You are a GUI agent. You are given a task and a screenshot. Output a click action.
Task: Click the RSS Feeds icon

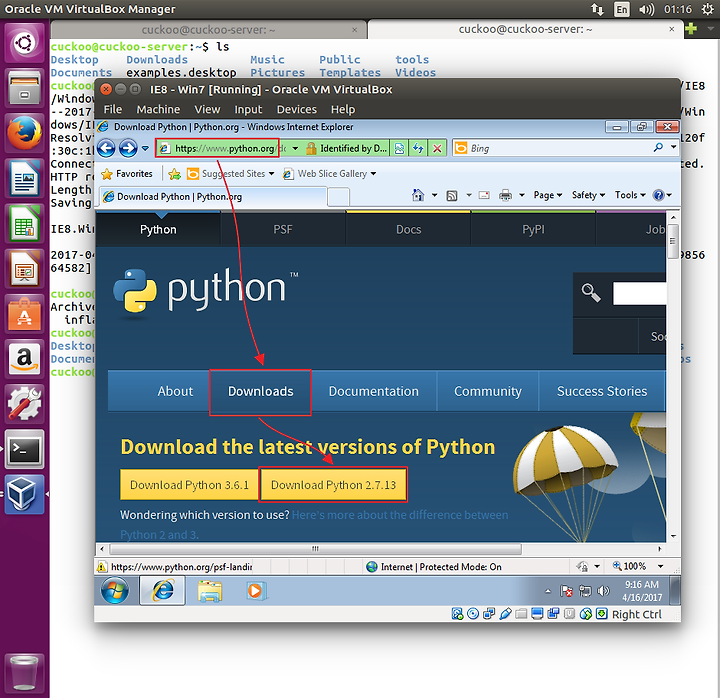(x=452, y=196)
